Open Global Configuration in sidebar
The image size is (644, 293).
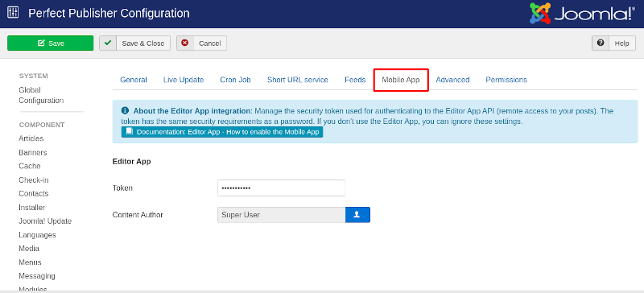click(x=41, y=95)
